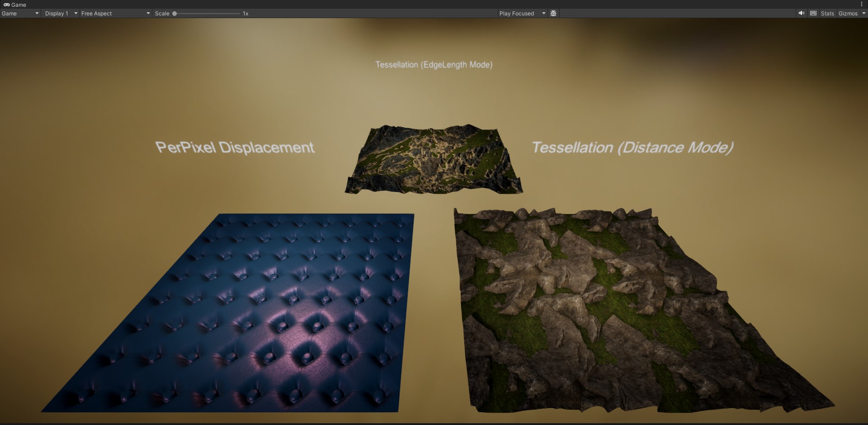Open the Game view overflow menu
The width and height of the screenshot is (868, 425).
click(x=862, y=4)
